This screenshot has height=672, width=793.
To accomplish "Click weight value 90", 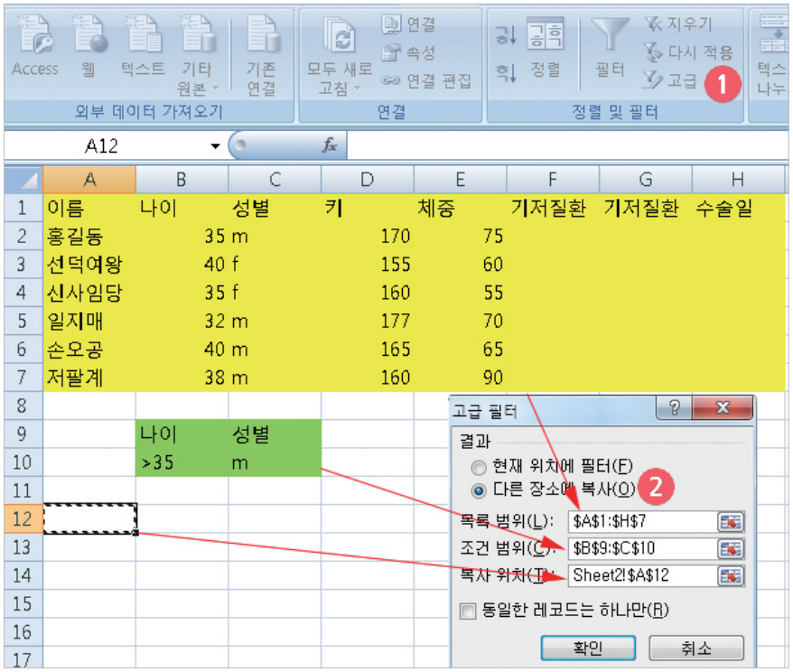I will [461, 378].
